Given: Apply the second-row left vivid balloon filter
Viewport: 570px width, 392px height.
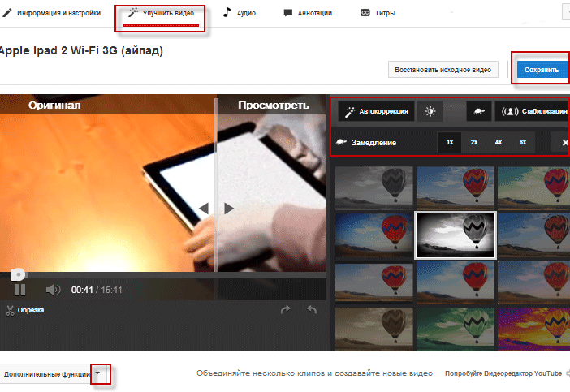Looking at the screenshot, I should click(374, 235).
